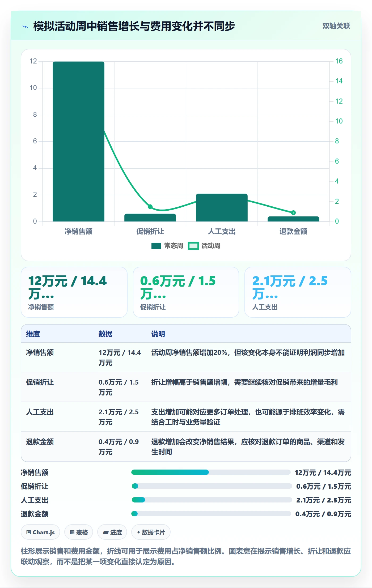372x588 pixels.
Task: Click the 2.1万元 / 2.5万元 progress value
Action: coord(324,500)
